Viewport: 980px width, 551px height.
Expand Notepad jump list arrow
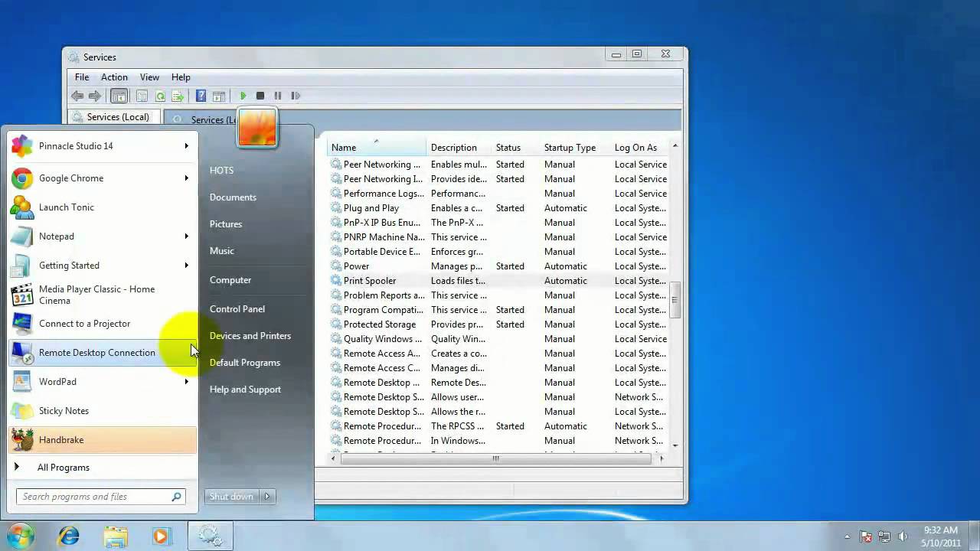(186, 236)
